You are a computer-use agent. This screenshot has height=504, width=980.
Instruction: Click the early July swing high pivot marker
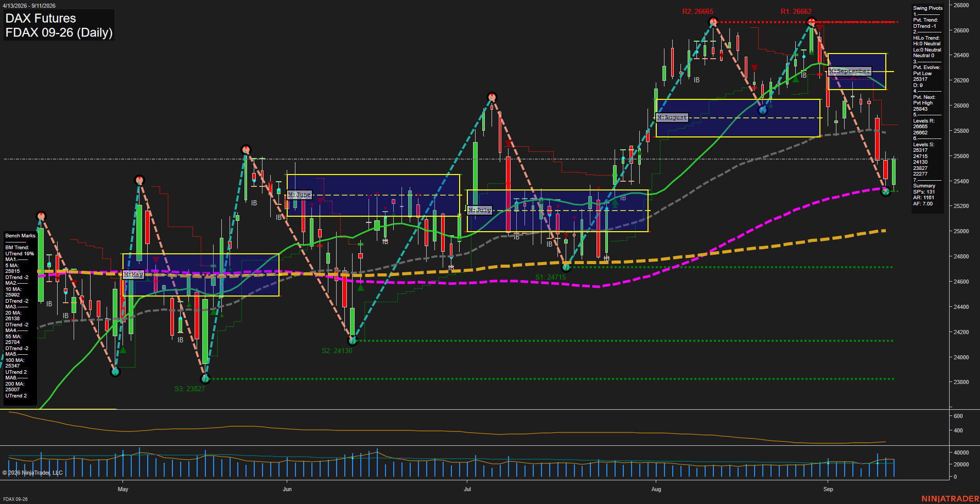coord(492,97)
